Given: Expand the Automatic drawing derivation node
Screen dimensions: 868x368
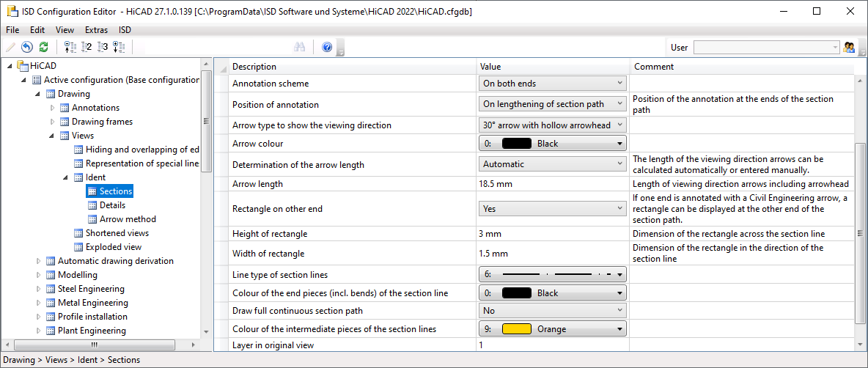Looking at the screenshot, I should (x=39, y=261).
